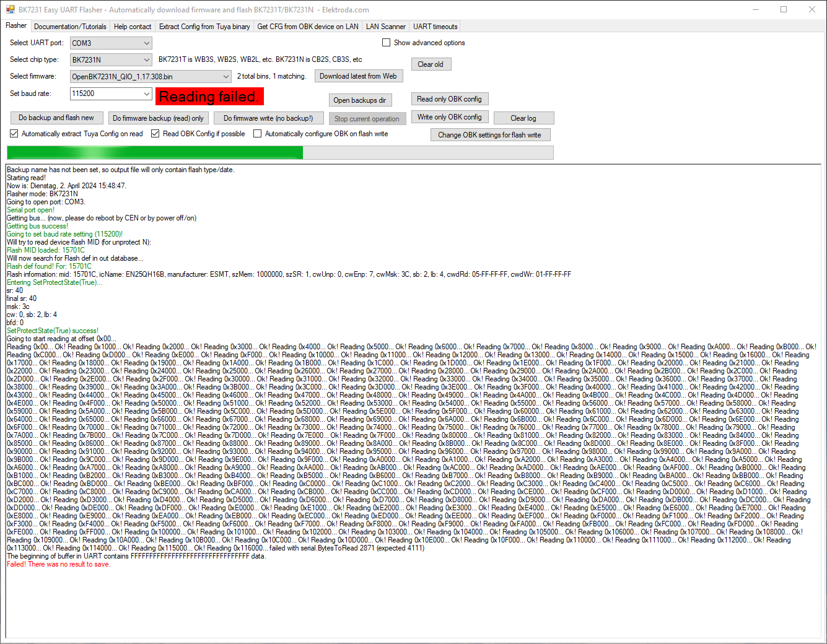This screenshot has width=827, height=644.
Task: Click the Clear log button
Action: tap(523, 118)
